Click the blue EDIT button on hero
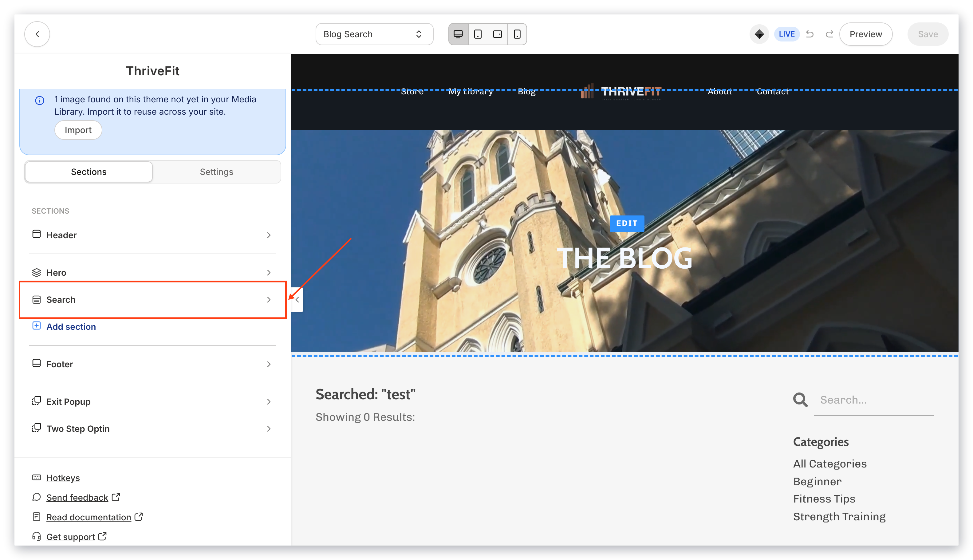This screenshot has height=560, width=973. click(627, 223)
